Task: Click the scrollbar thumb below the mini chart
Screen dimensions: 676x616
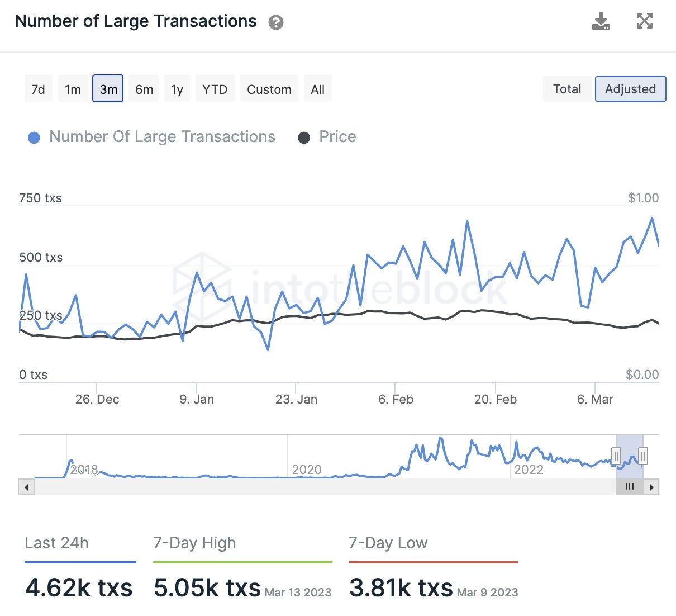Action: click(630, 487)
